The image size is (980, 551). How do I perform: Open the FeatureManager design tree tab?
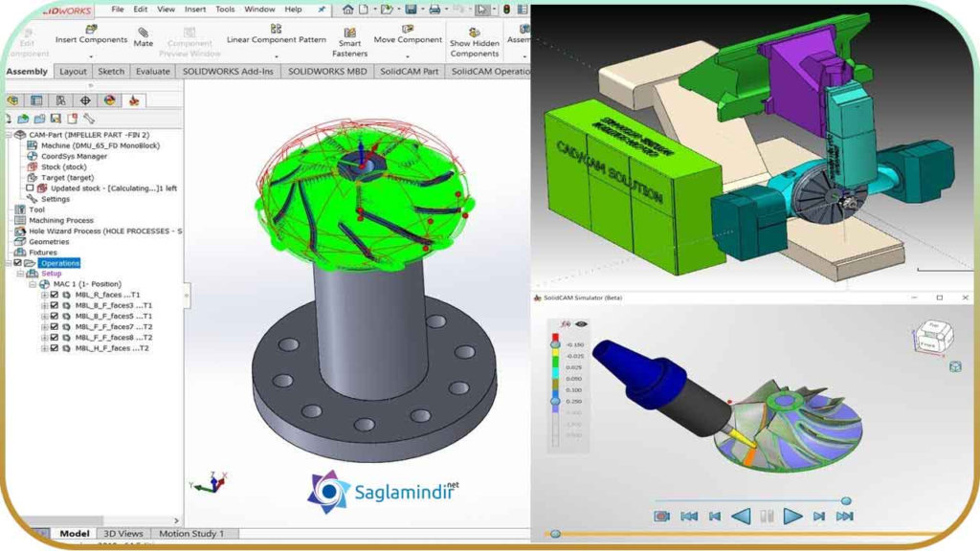point(12,100)
